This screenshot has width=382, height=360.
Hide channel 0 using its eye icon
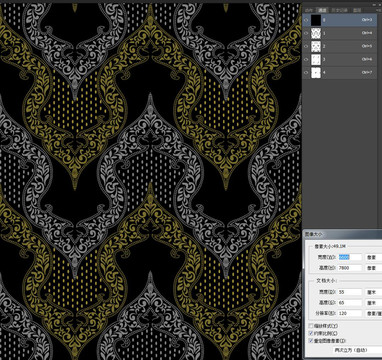click(306, 20)
